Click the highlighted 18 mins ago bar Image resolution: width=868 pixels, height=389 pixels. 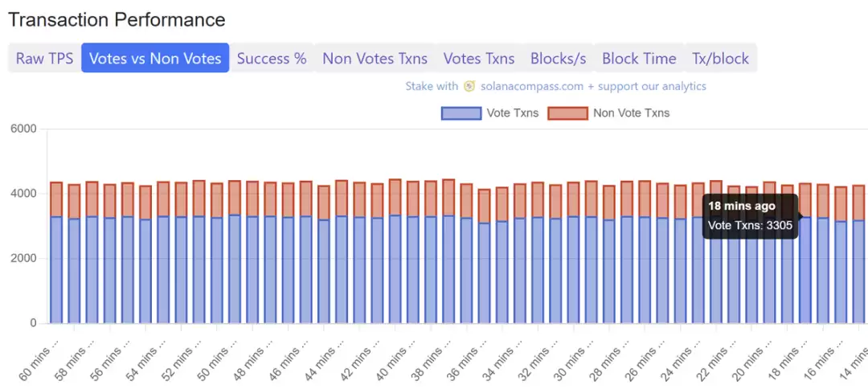coord(805,273)
